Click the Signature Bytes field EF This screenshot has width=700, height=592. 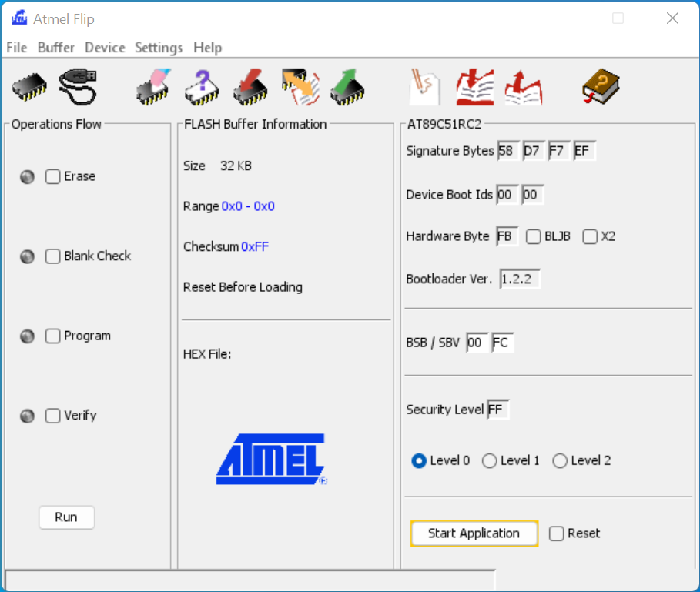pyautogui.click(x=584, y=151)
